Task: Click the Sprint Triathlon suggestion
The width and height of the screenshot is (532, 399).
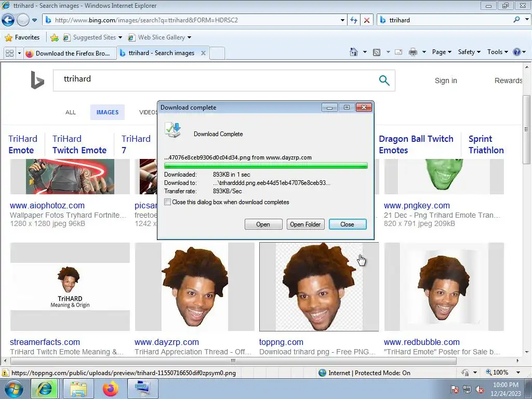Action: click(486, 144)
